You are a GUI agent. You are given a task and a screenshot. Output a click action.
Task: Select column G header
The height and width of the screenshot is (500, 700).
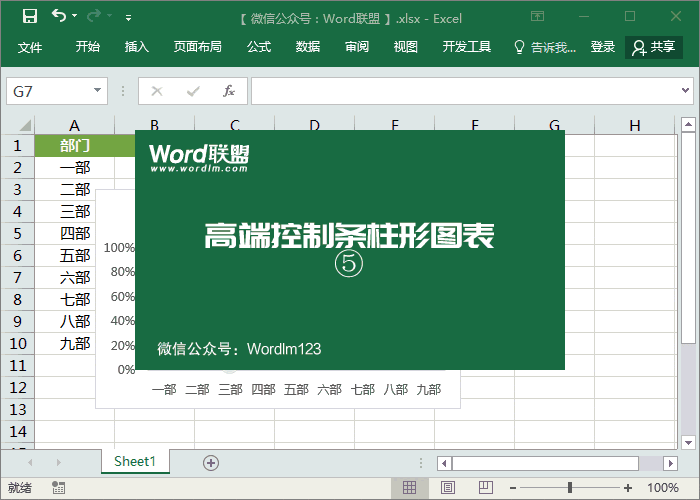554,125
